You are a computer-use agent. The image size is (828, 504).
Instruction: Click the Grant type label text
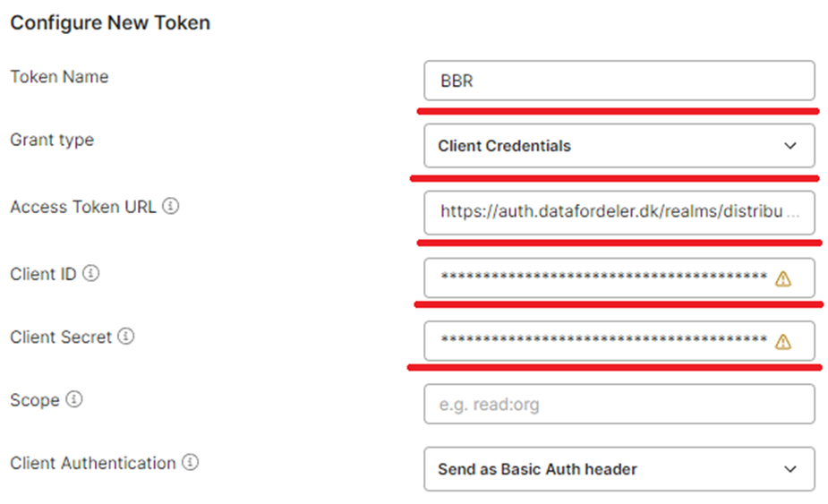[x=52, y=140]
